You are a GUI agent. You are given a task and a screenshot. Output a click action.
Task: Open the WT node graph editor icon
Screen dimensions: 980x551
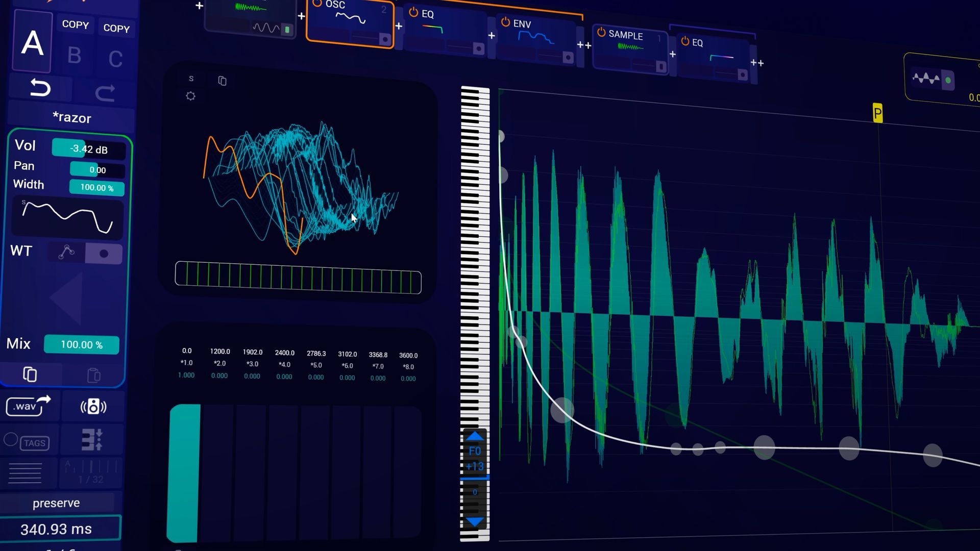click(x=66, y=252)
